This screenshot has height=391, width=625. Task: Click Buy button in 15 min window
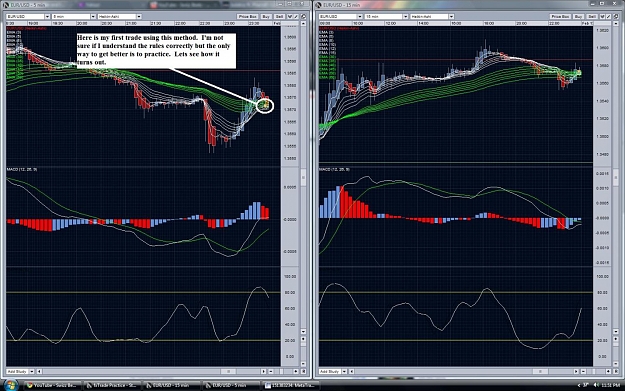pos(578,17)
